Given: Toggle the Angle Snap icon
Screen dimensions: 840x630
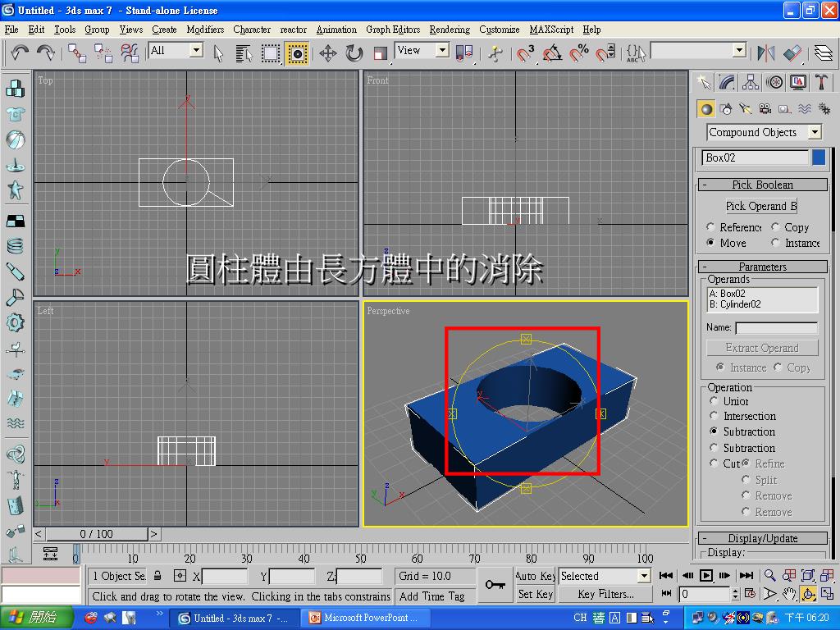Looking at the screenshot, I should click(x=552, y=53).
